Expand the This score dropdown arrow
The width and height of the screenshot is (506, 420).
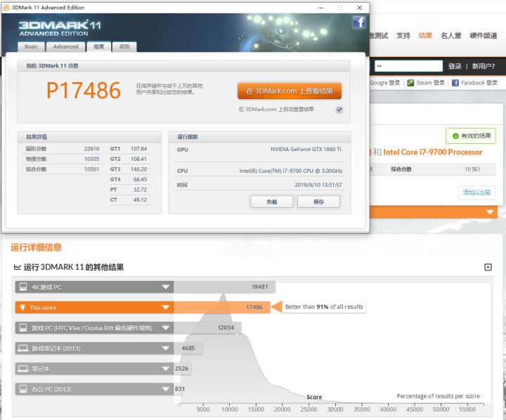[166, 308]
